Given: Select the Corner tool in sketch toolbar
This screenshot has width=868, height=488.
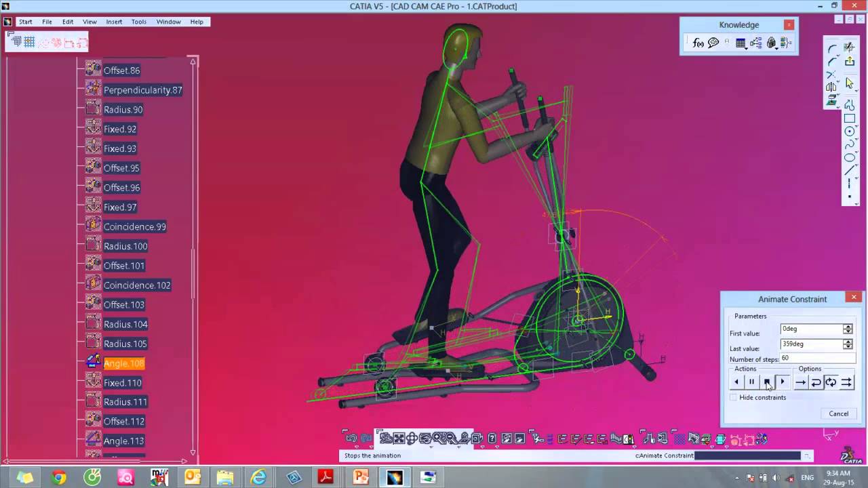Looking at the screenshot, I should point(831,49).
